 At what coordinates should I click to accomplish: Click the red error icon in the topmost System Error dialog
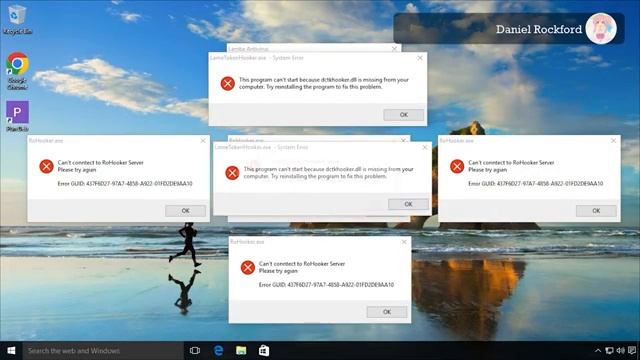pos(227,83)
